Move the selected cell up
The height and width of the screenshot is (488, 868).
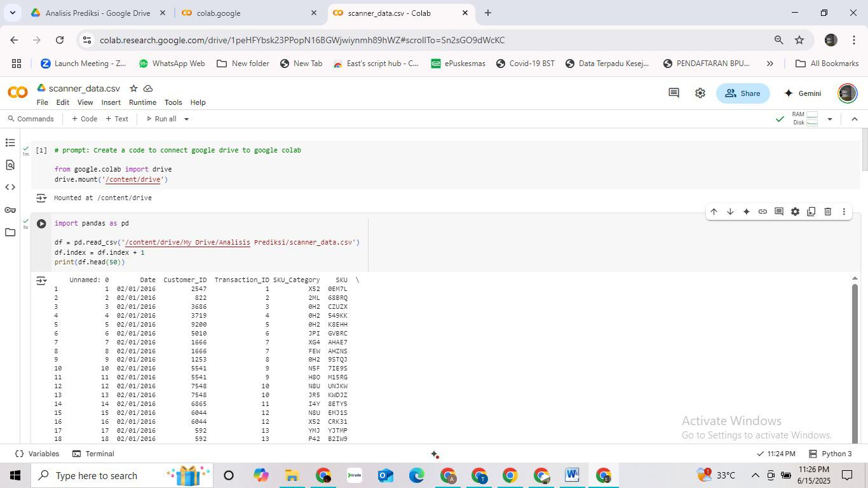(x=714, y=212)
